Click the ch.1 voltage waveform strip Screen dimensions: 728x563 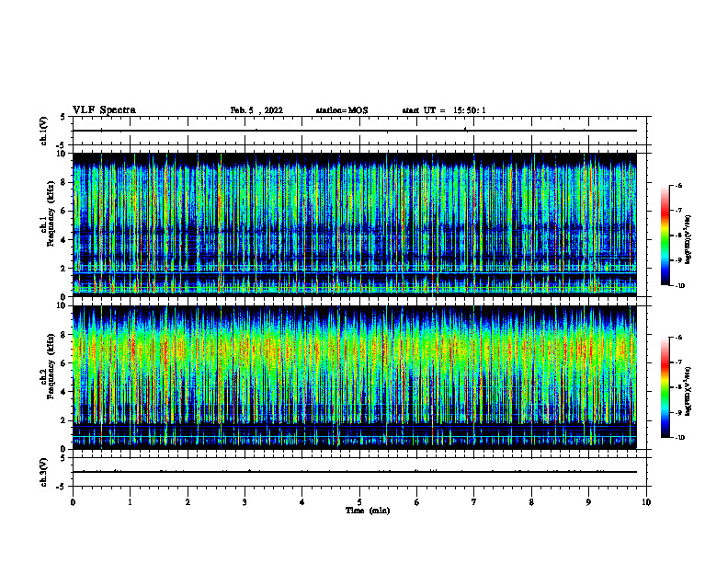coord(359,131)
